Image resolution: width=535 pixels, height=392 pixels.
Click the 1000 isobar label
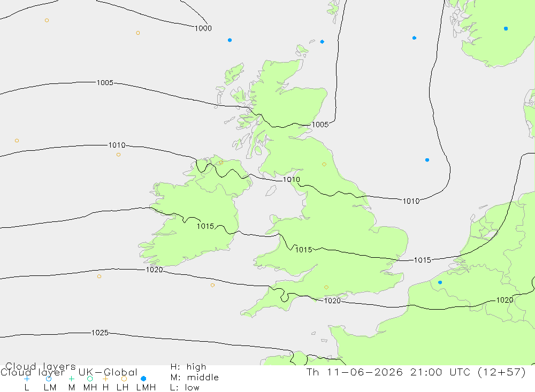[203, 28]
